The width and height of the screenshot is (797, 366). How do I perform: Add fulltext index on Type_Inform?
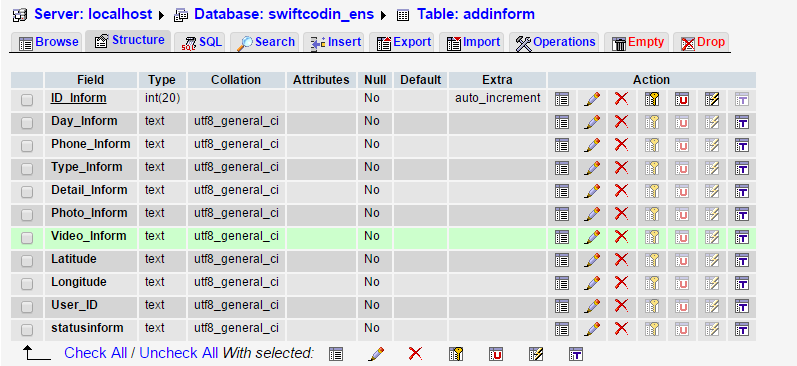742,168
